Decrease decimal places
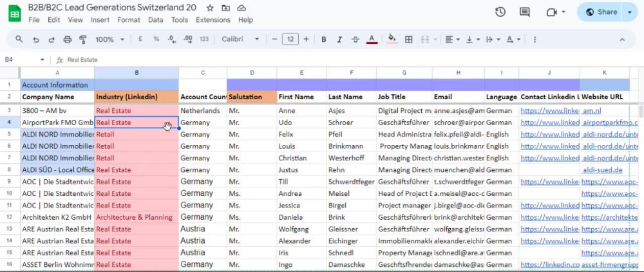The height and width of the screenshot is (272, 644). [172, 39]
